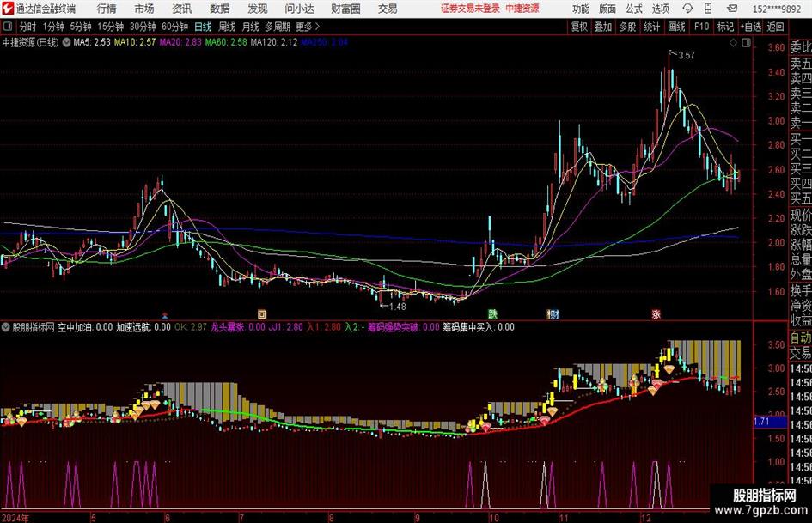Switch to 分时 period tab
Viewport: 812px width, 523px height.
(x=27, y=27)
